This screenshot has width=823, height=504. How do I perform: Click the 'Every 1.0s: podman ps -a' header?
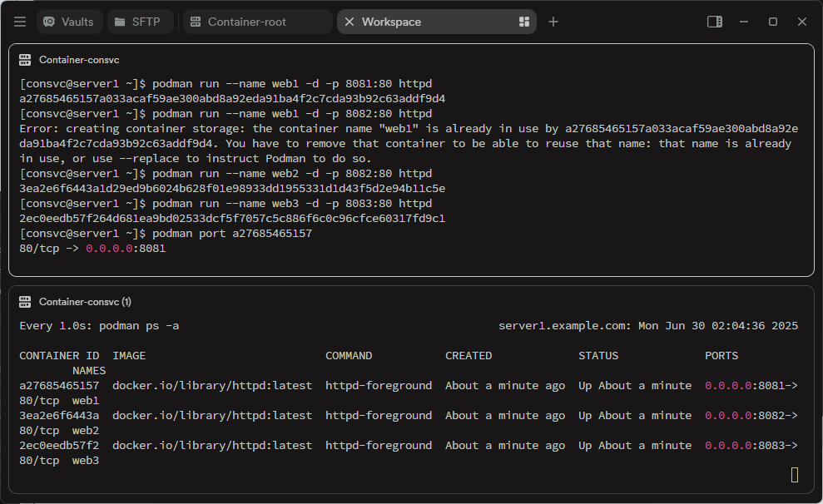(x=99, y=326)
